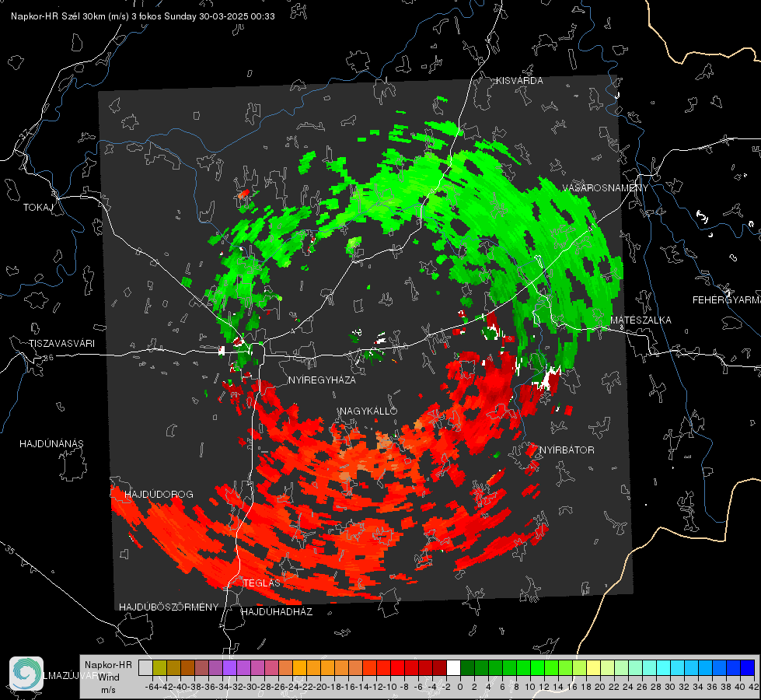Image resolution: width=761 pixels, height=700 pixels.
Task: Click the swirl weather logo icon
Action: tap(26, 674)
